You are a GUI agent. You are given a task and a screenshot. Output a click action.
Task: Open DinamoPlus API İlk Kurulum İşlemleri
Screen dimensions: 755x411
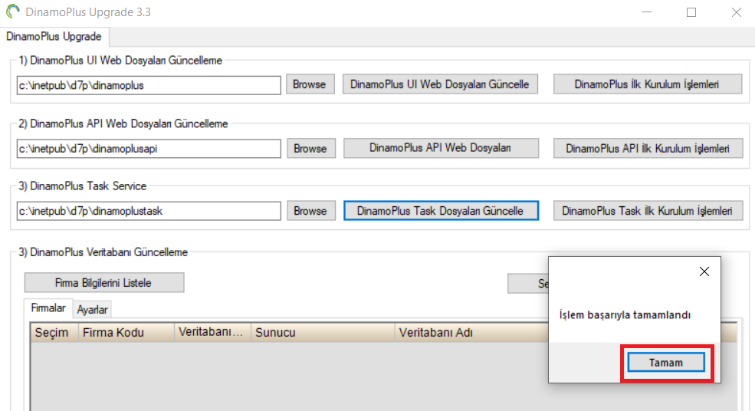pyautogui.click(x=648, y=148)
